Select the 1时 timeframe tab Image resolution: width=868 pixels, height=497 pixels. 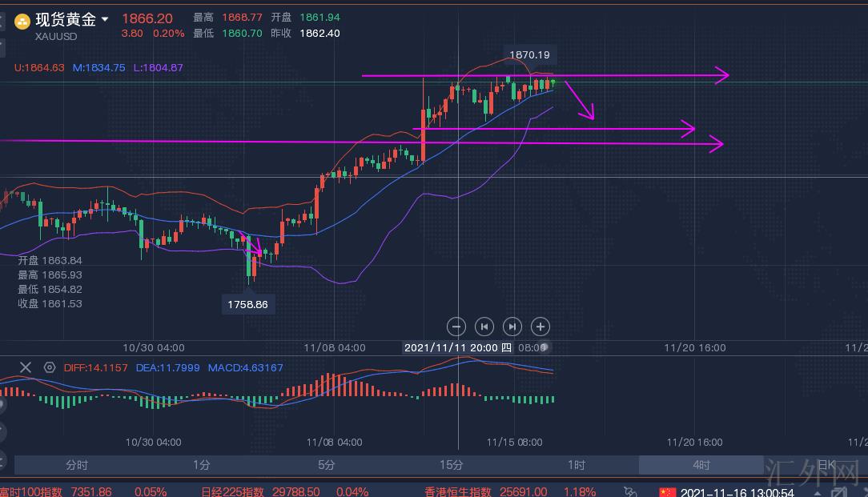click(577, 465)
